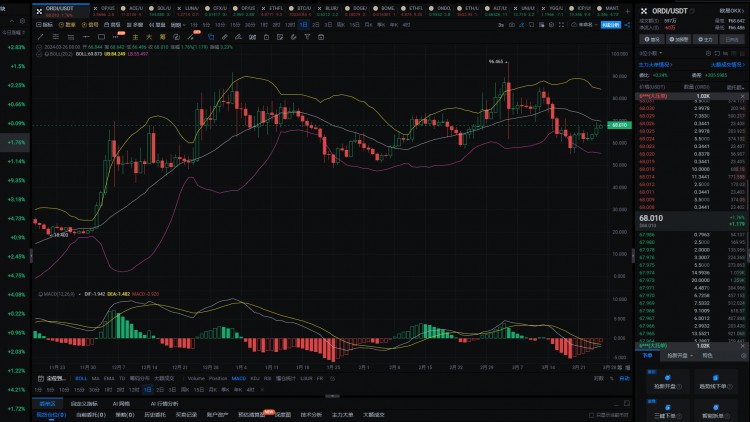The height and width of the screenshot is (422, 750).
Task: Select the 1日 timeframe in top bar
Action: tap(303, 24)
